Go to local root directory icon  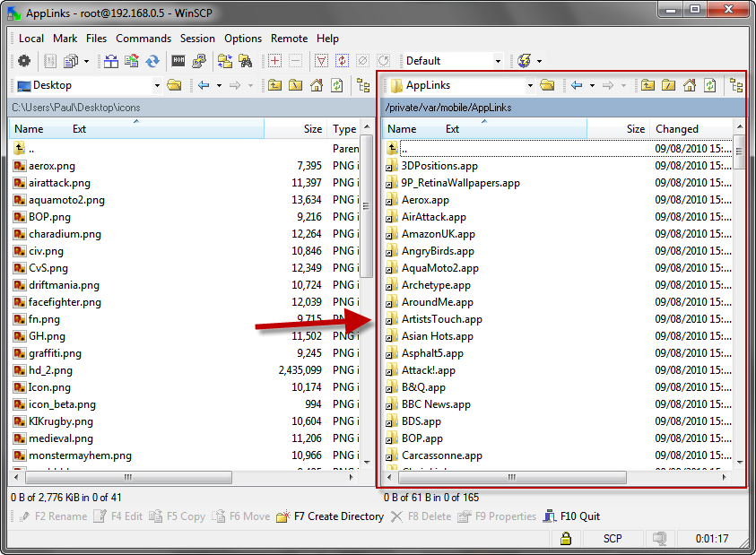tap(296, 85)
